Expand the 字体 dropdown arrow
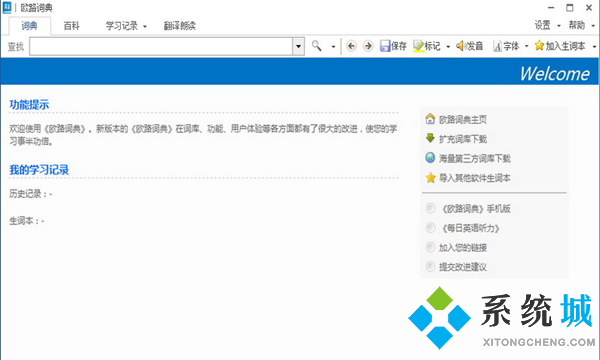Viewport: 600px width, 360px height. click(526, 46)
